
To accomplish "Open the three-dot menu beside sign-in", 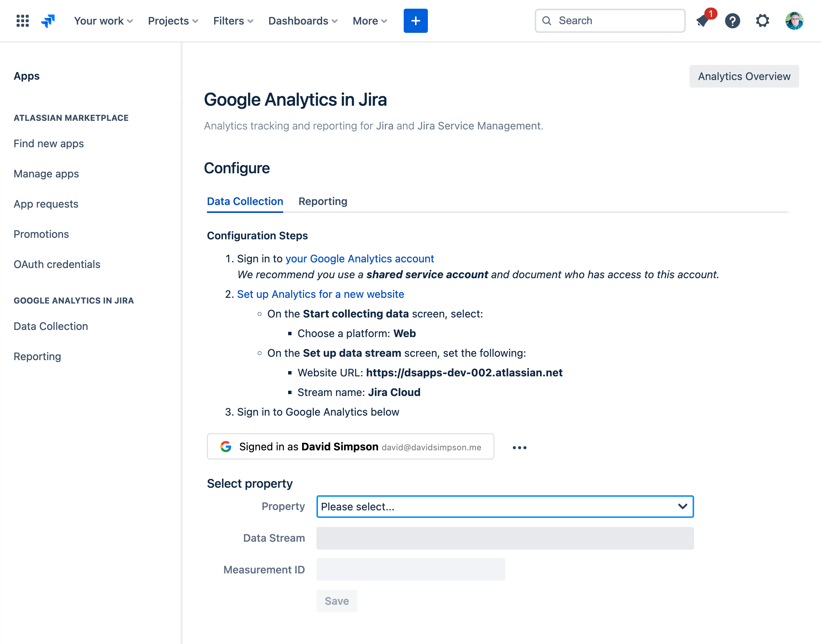I will click(x=519, y=447).
